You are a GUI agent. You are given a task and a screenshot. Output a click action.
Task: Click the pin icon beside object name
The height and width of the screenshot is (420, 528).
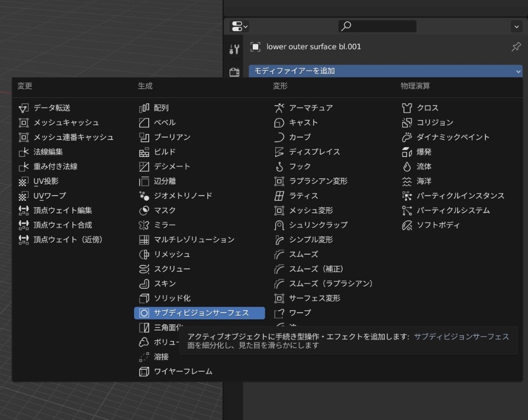(515, 47)
